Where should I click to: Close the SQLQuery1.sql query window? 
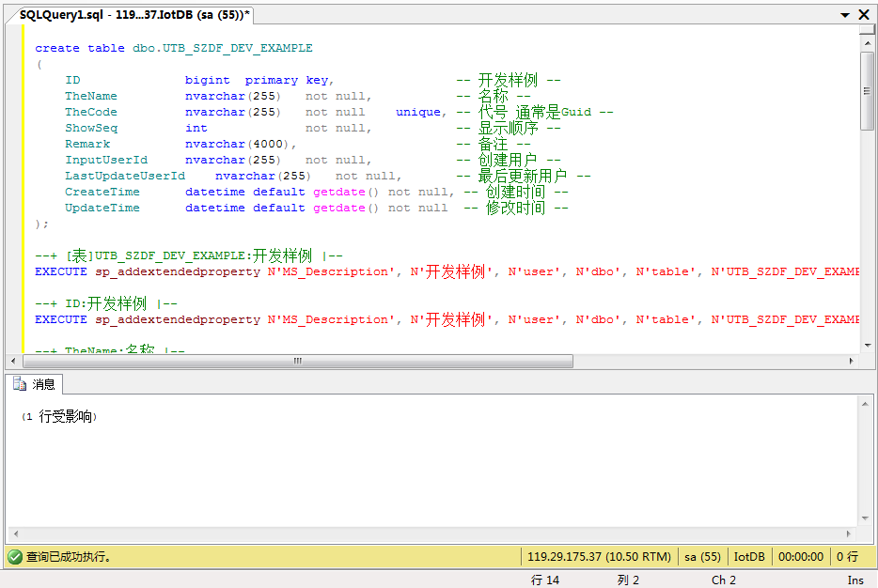(x=864, y=14)
